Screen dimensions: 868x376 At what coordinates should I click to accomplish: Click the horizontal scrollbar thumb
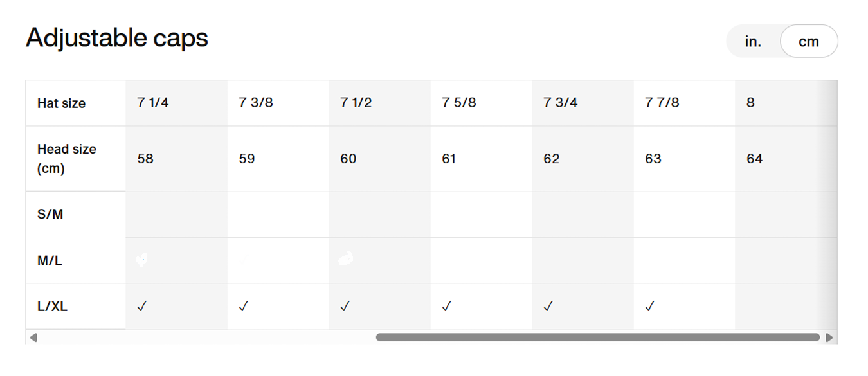pyautogui.click(x=598, y=337)
